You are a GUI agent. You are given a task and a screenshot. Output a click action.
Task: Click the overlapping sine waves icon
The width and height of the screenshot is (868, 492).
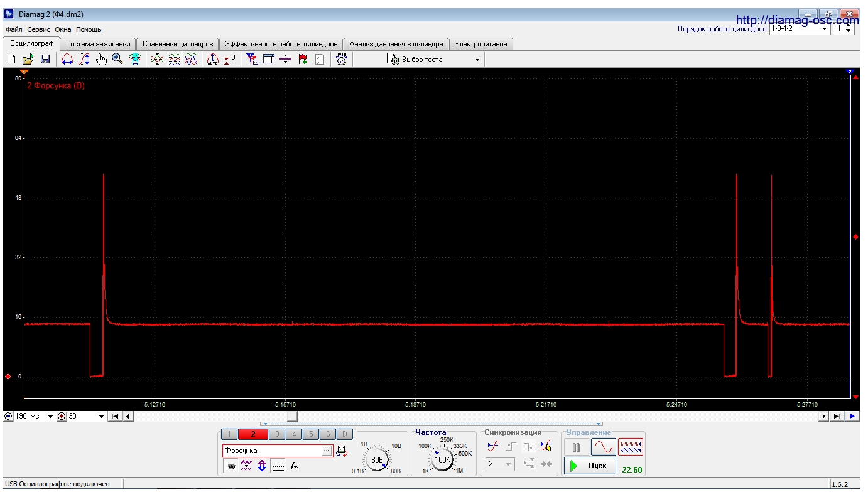tap(191, 60)
